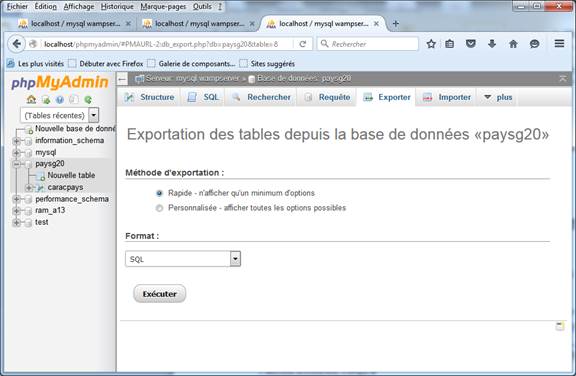The width and height of the screenshot is (576, 376).
Task: Open the Requête tab
Action: click(327, 97)
